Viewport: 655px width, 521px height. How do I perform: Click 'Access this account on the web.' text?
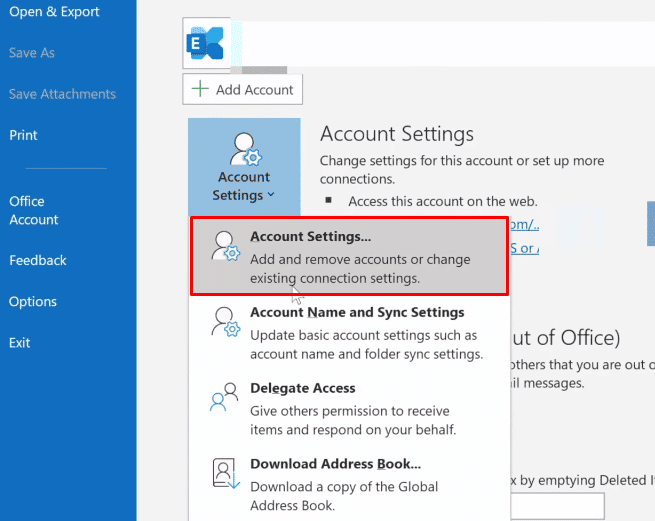pyautogui.click(x=443, y=201)
